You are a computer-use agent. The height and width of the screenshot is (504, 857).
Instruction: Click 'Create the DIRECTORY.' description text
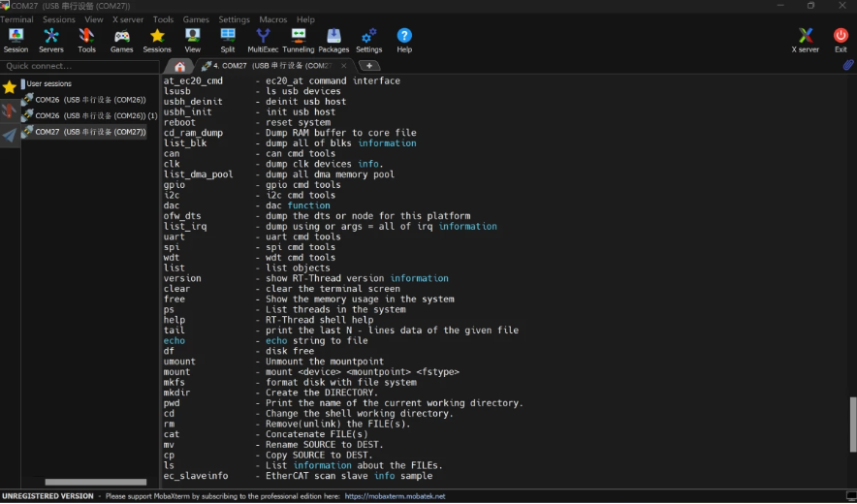[322, 393]
